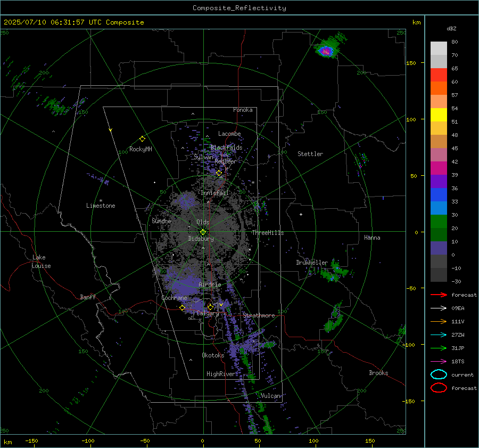
Task: Click the Okotoks town label
Action: [x=213, y=355]
